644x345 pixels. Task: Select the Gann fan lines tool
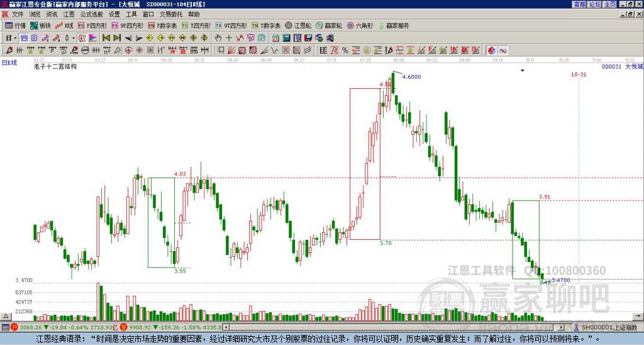(231, 50)
